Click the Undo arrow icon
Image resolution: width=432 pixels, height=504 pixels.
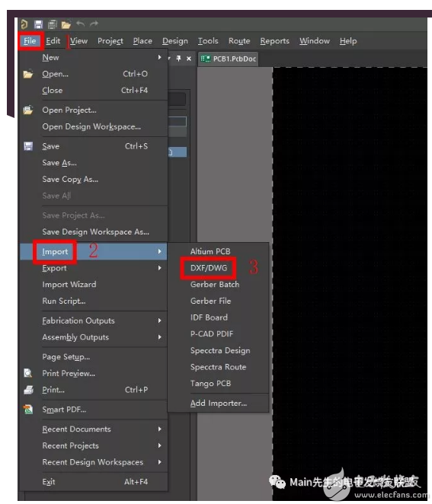click(81, 24)
